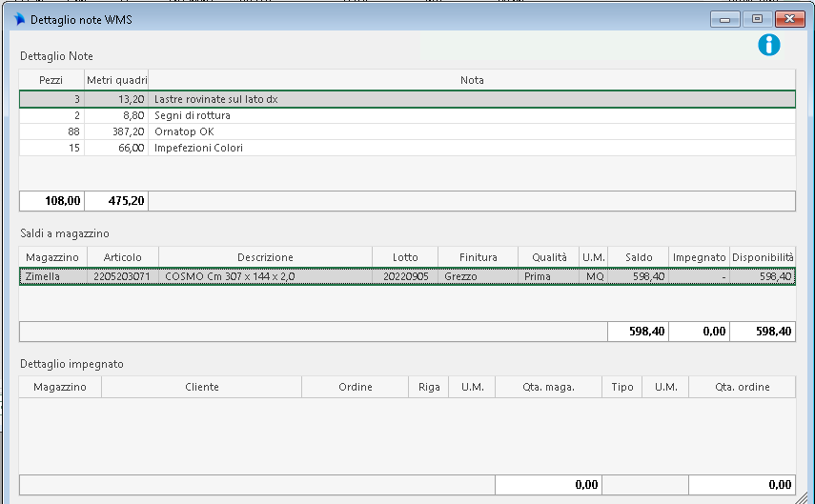Select the 'Ornatop OK' note row
The height and width of the screenshot is (504, 815).
(x=408, y=131)
